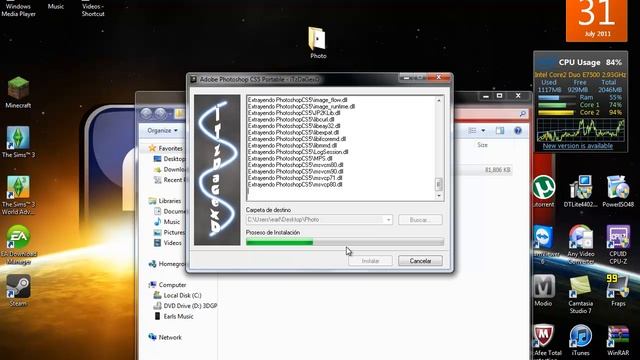Viewport: 640px width, 360px height.
Task: Click log line ending msvcp80.dll
Action: coord(295,184)
